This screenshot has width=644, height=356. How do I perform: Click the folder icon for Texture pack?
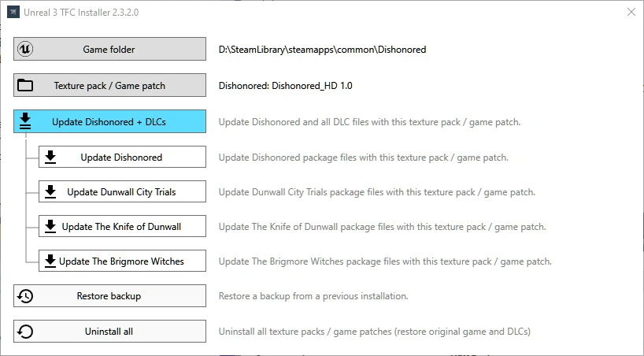tap(25, 85)
